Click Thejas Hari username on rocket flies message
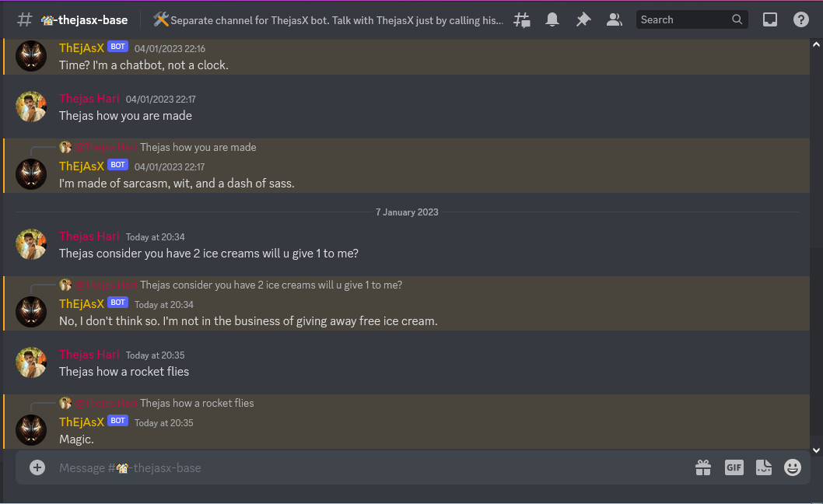823x504 pixels. [x=89, y=355]
